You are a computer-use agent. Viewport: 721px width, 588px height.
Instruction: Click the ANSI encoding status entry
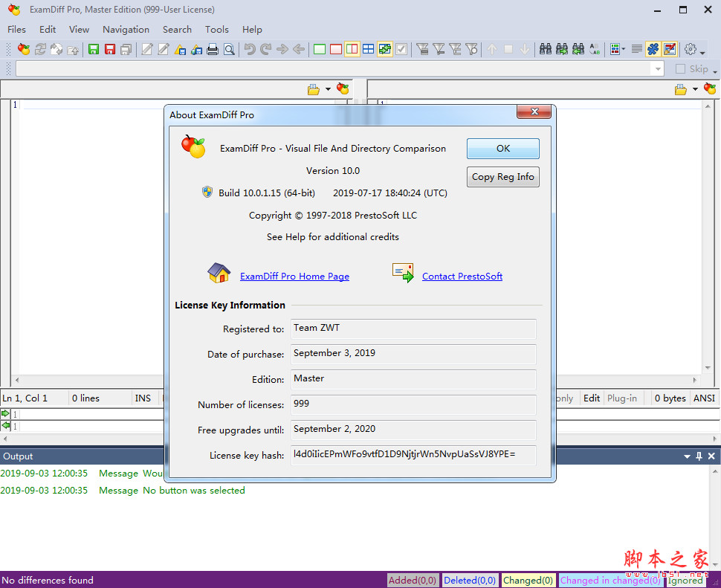pos(704,398)
